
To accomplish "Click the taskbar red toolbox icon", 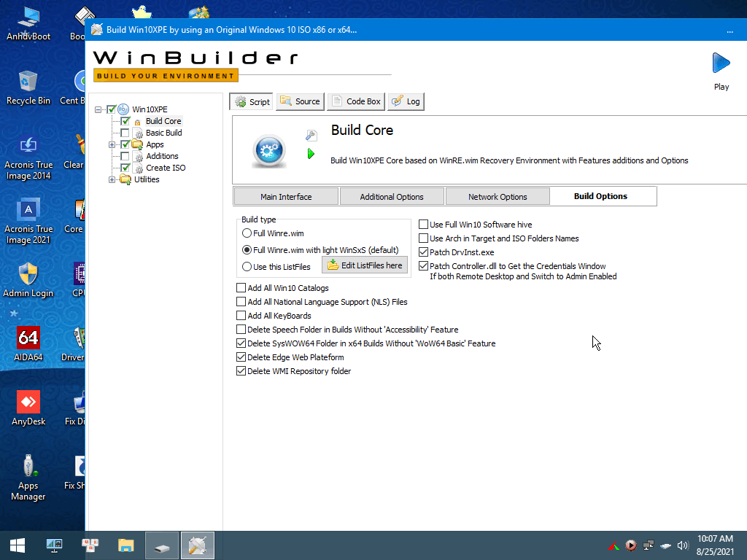I will pos(90,545).
